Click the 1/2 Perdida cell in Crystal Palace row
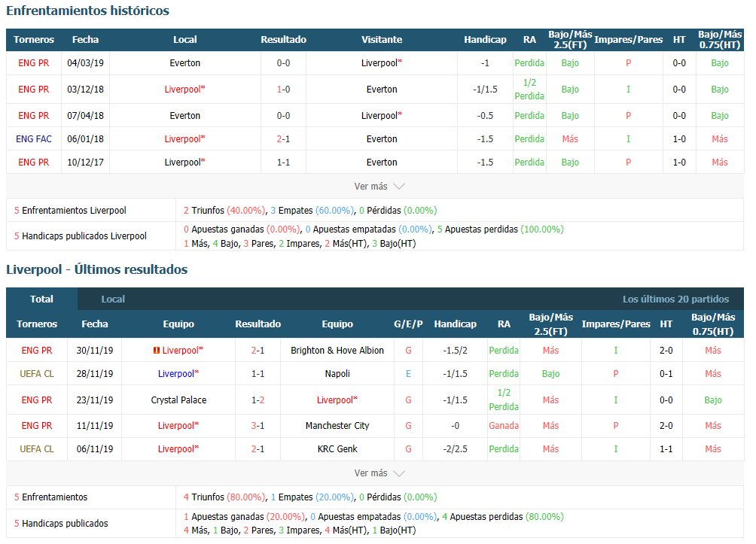The image size is (756, 544). coord(503,400)
